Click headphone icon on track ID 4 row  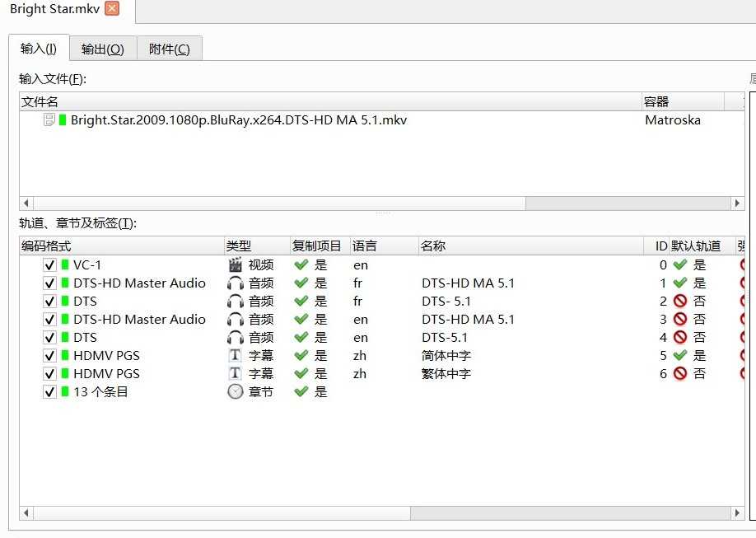[236, 337]
